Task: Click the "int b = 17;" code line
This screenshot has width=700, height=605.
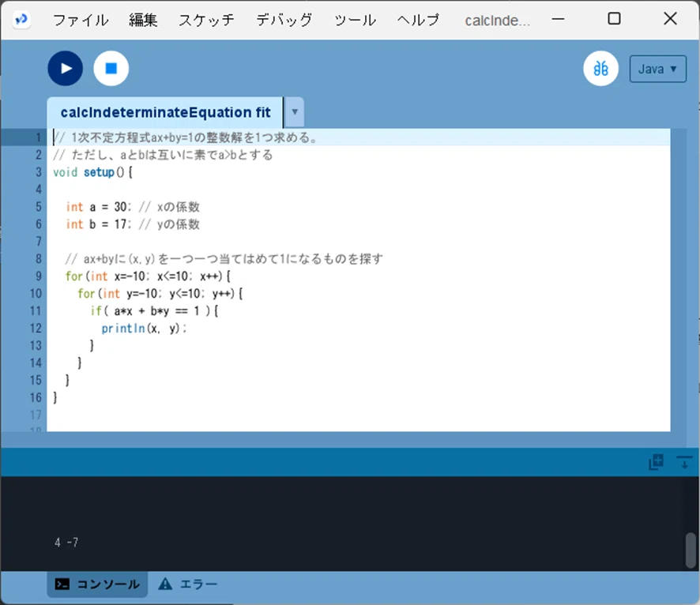Action: (133, 224)
